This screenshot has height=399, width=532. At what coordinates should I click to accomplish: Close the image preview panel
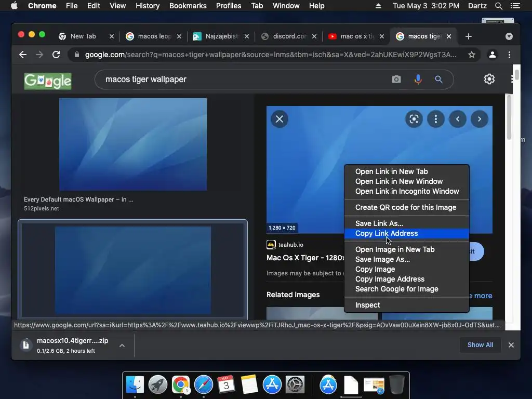280,119
